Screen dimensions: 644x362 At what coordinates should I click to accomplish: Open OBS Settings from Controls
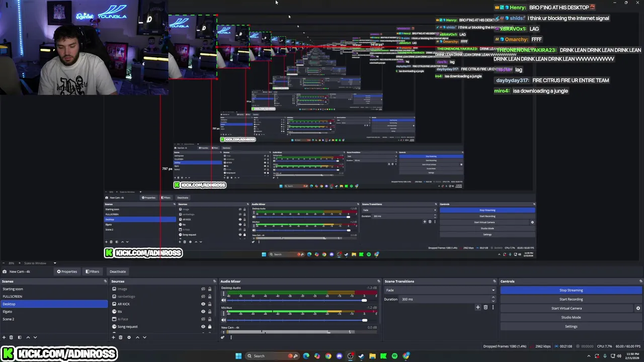pyautogui.click(x=571, y=326)
